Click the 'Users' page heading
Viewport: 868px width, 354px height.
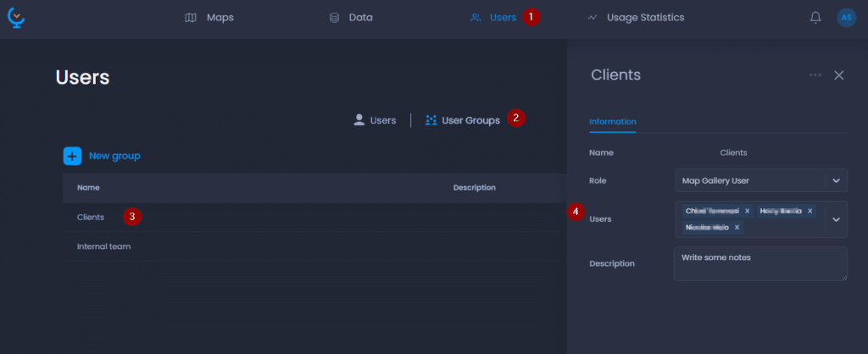(82, 77)
